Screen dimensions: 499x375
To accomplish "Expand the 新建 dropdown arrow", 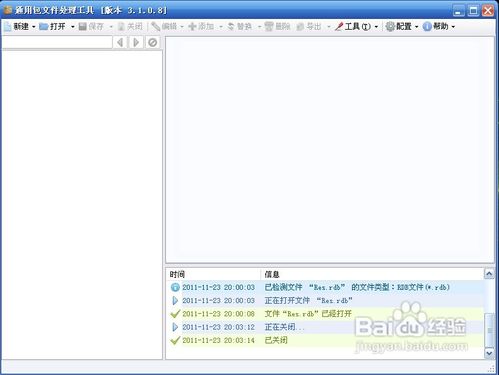I will click(x=34, y=27).
